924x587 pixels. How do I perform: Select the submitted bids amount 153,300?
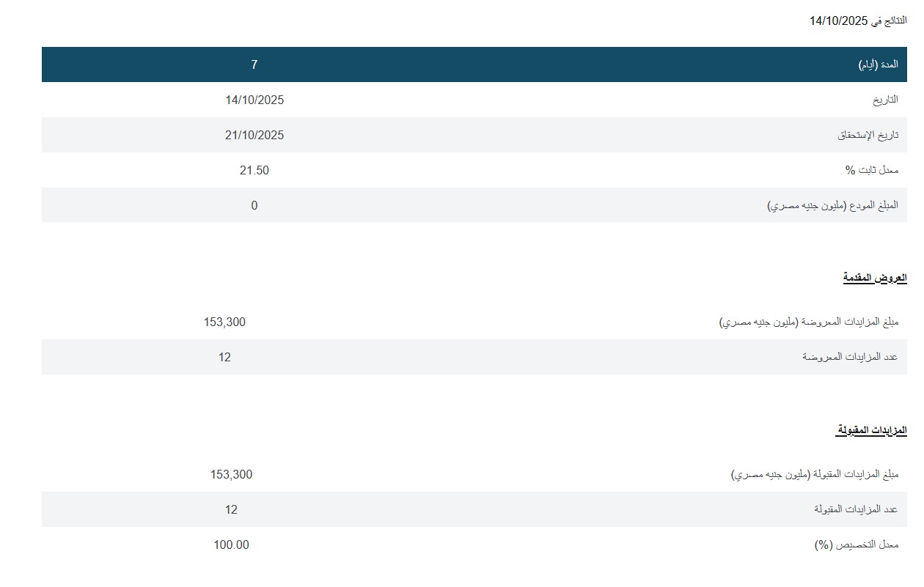[x=224, y=322]
